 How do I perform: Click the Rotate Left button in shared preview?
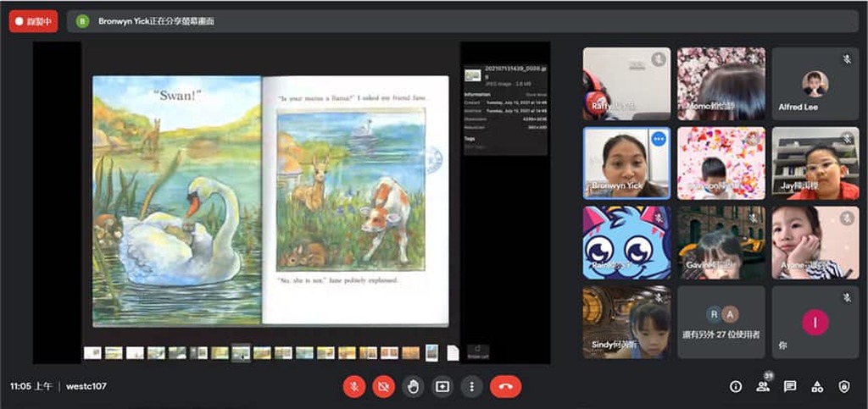pos(478,352)
